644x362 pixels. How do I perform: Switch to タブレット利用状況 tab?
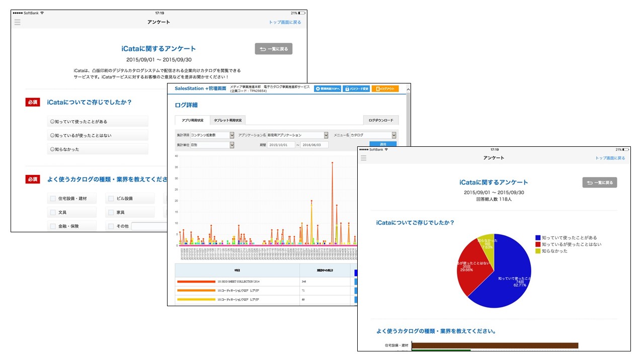227,120
